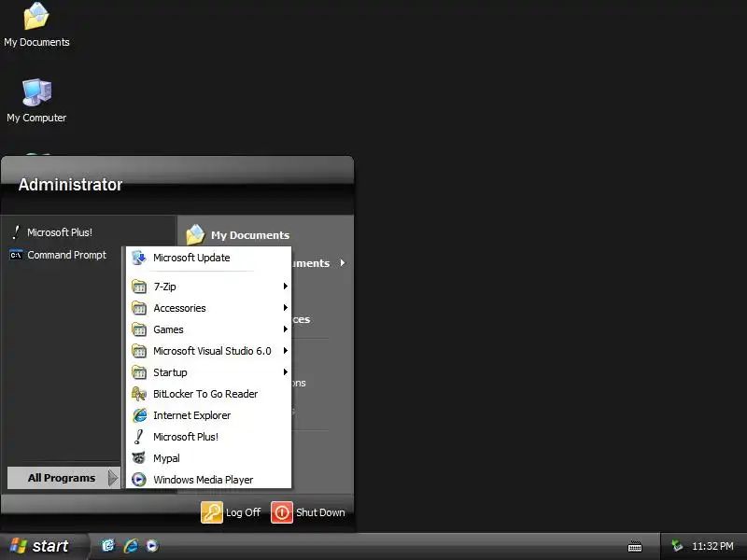Click the All Programs button
This screenshot has height=560, width=747.
tap(63, 478)
